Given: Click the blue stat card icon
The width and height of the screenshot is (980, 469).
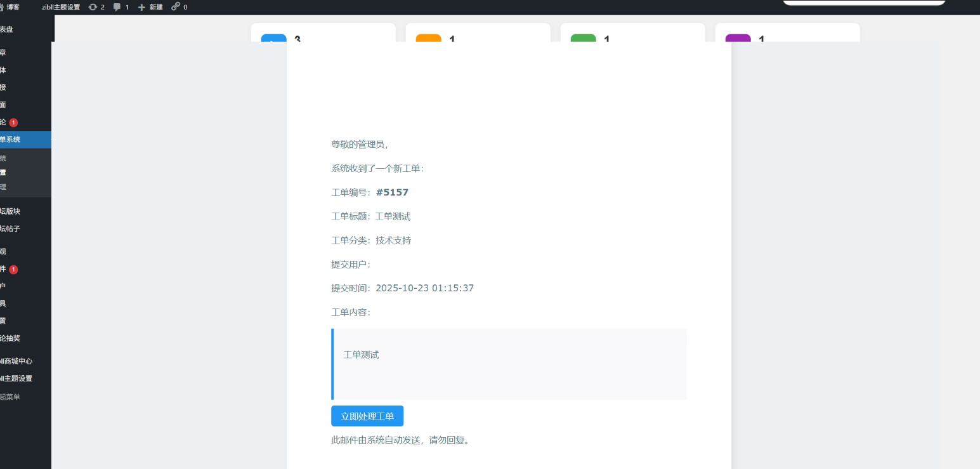Looking at the screenshot, I should click(x=273, y=38).
